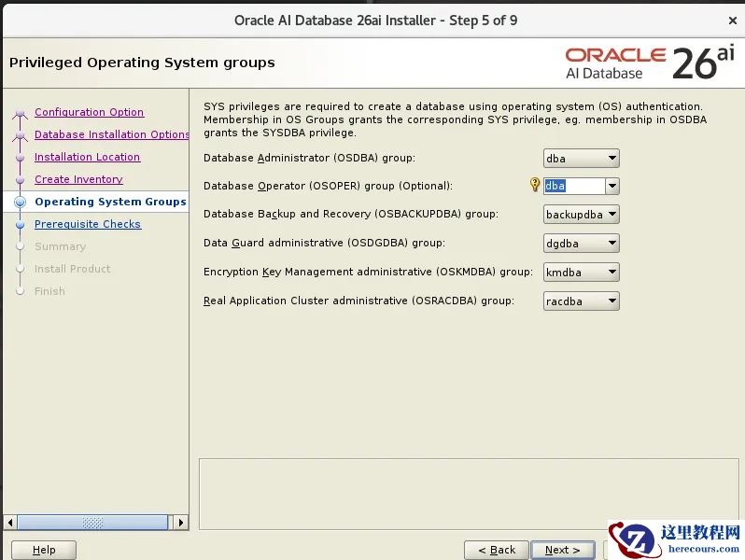Click the Database Backup and Recovery group label
The height and width of the screenshot is (560, 745).
pos(351,214)
